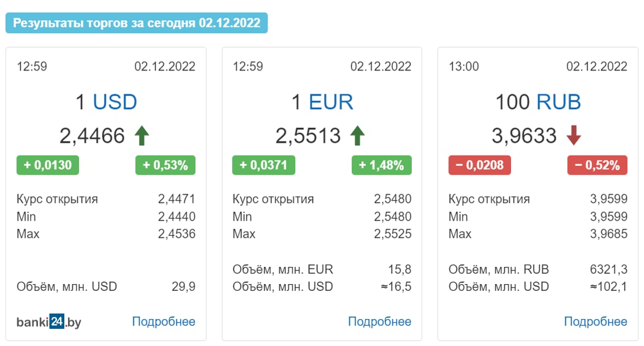
Task: Open the banki24.by logo
Action: [x=49, y=322]
